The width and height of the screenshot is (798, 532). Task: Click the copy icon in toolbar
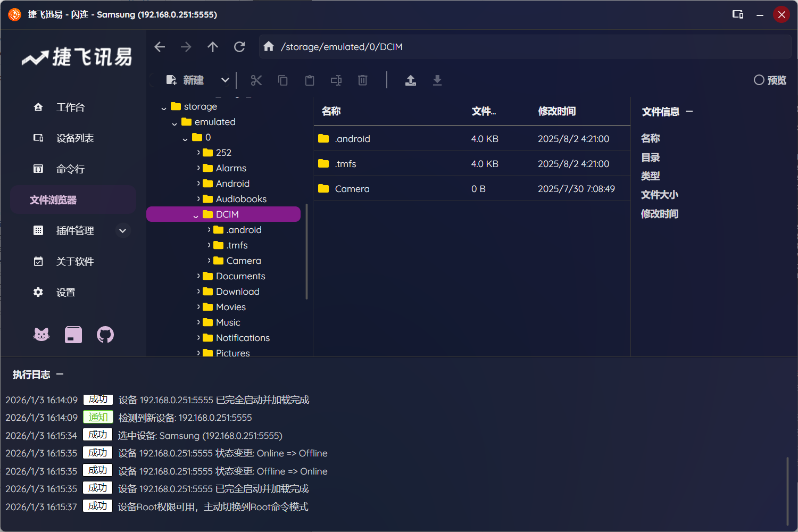pyautogui.click(x=283, y=80)
